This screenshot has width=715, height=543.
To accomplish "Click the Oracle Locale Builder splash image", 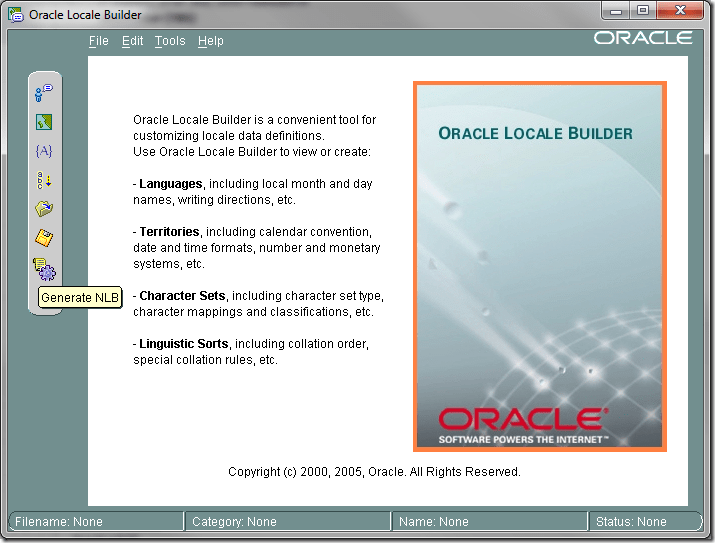I will [x=540, y=267].
